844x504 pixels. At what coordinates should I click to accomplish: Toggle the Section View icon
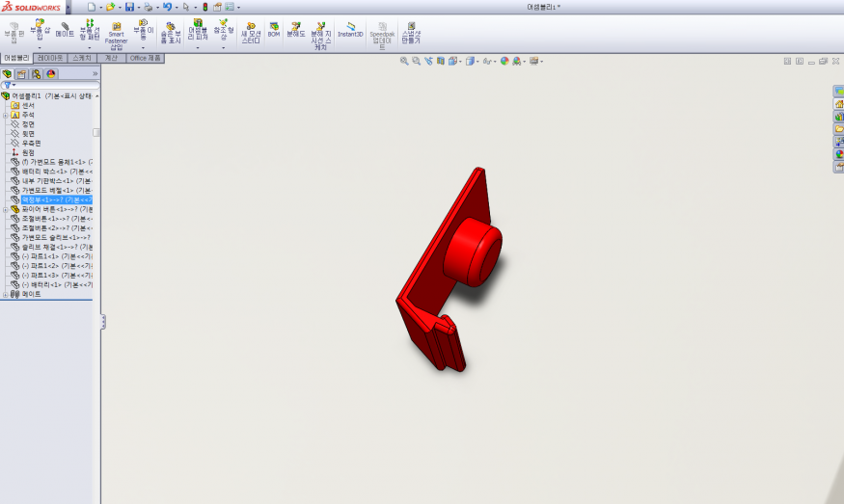click(440, 61)
